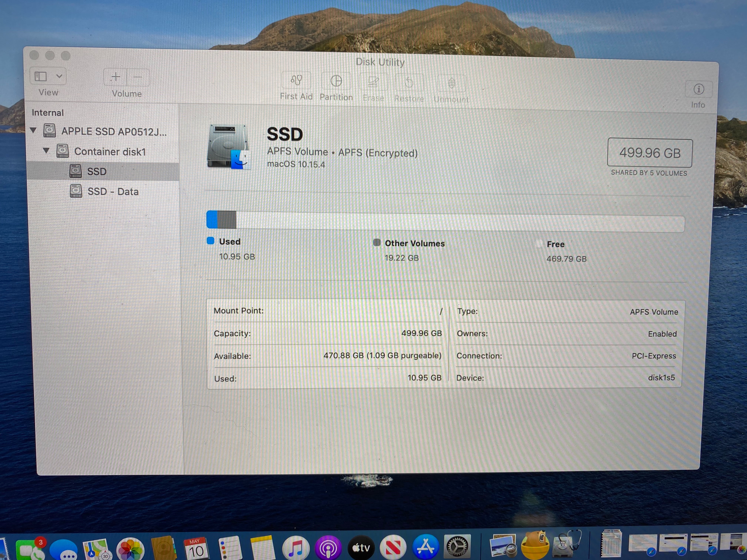This screenshot has height=560, width=747.
Task: Click the blue Used segment of storage bar
Action: 212,219
